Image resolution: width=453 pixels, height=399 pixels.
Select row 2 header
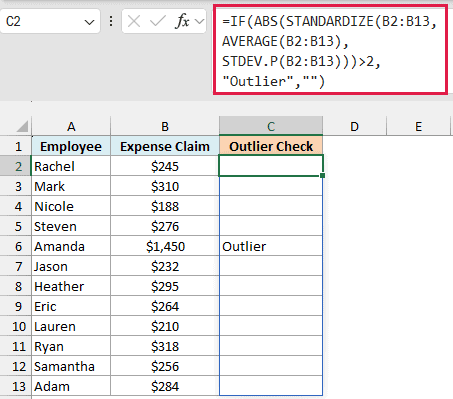tap(16, 166)
